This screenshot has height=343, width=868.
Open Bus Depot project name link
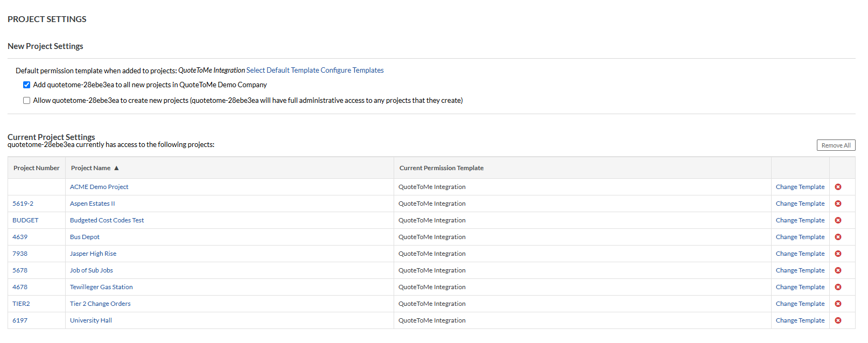coord(85,237)
